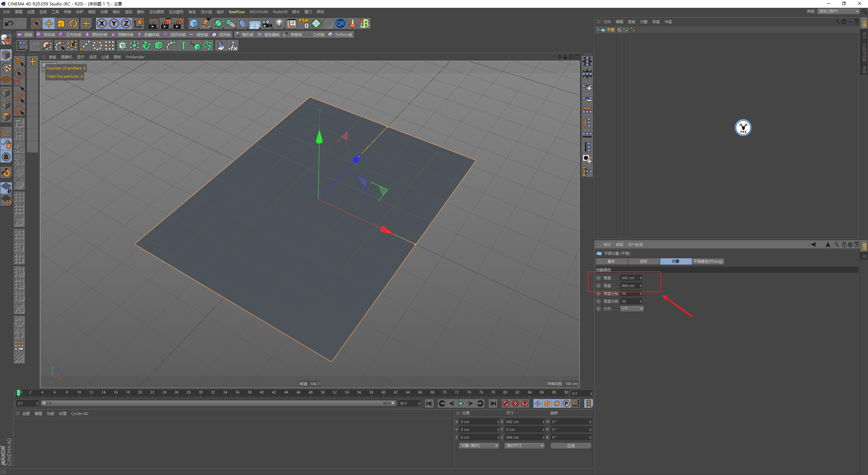This screenshot has width=868, height=475.
Task: Open the RealFlow menu
Action: click(236, 12)
